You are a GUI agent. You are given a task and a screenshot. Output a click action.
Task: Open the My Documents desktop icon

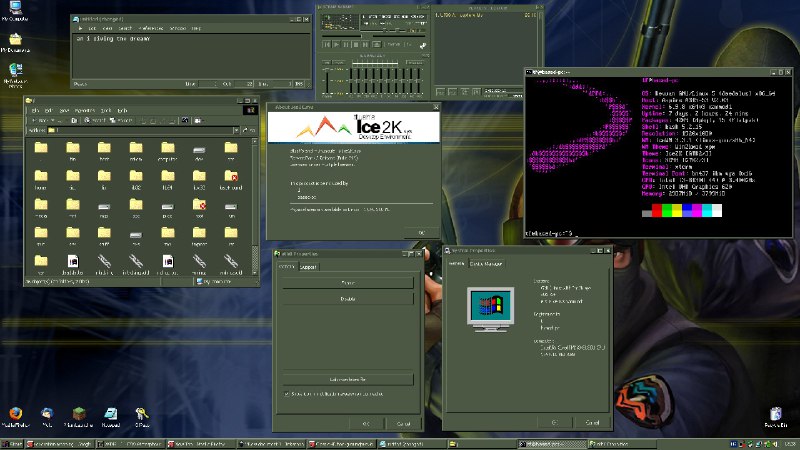click(x=15, y=43)
